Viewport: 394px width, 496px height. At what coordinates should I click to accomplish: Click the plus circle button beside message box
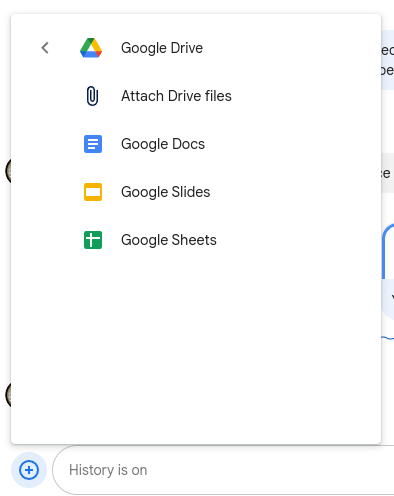(29, 470)
